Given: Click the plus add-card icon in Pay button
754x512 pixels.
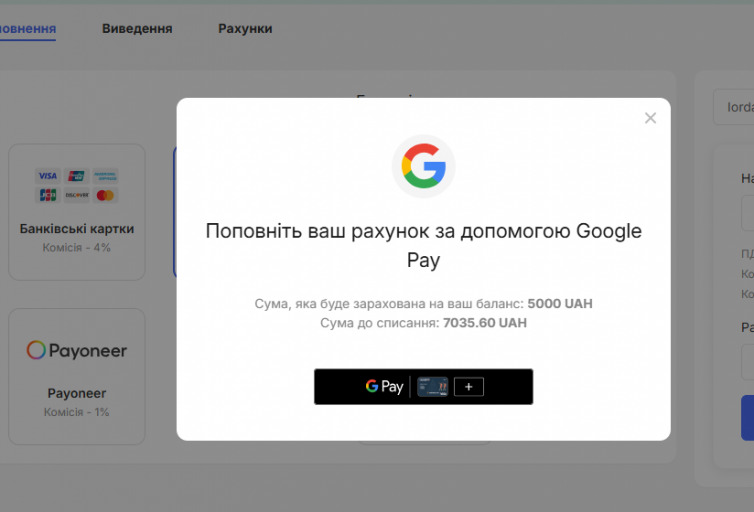Looking at the screenshot, I should (x=468, y=387).
